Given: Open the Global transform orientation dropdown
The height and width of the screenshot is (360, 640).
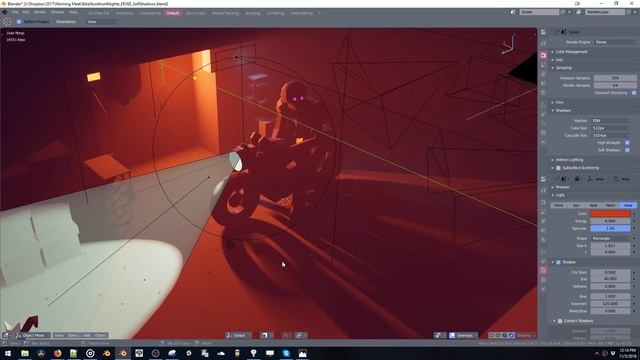Looking at the screenshot, I should pos(239,336).
